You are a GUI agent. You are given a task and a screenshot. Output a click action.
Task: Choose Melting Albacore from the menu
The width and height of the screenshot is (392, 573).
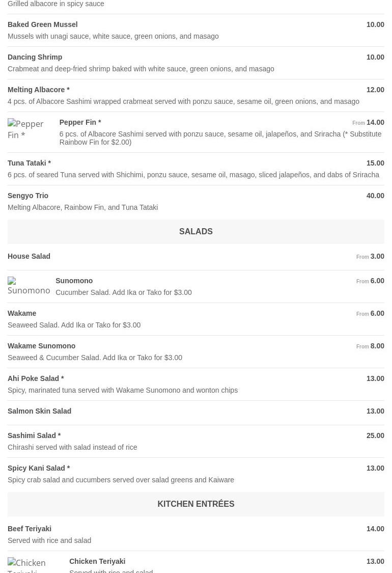tap(39, 90)
